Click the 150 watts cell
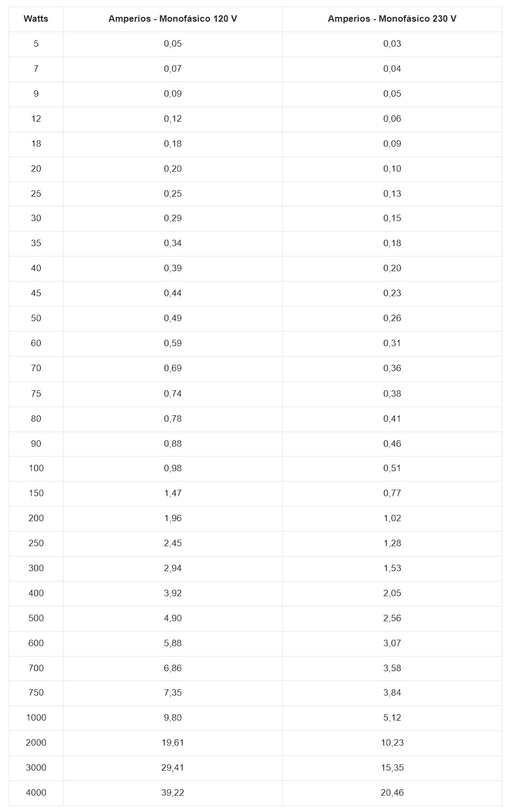 point(36,494)
